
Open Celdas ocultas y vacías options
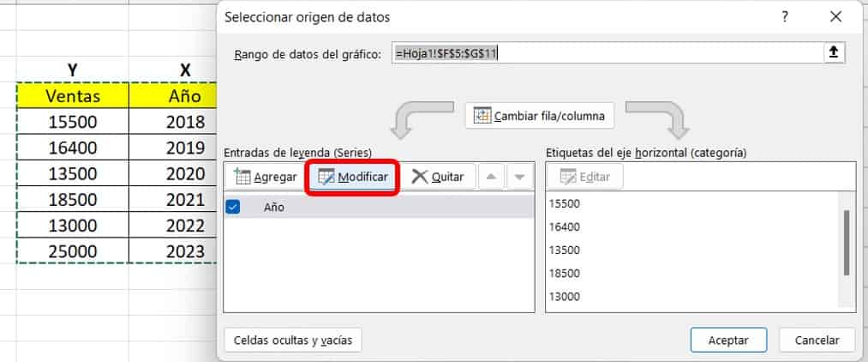point(293,340)
